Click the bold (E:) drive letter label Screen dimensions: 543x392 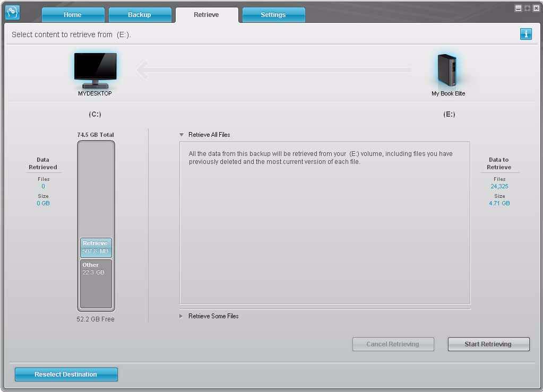[449, 114]
